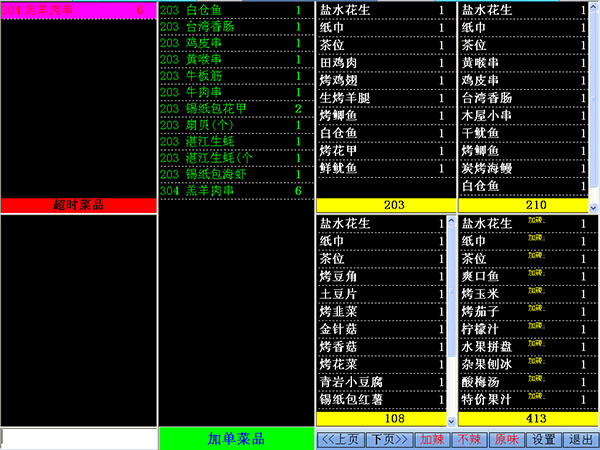600x450 pixels.
Task: Select the yellow table 413 bar
Action: (x=523, y=417)
